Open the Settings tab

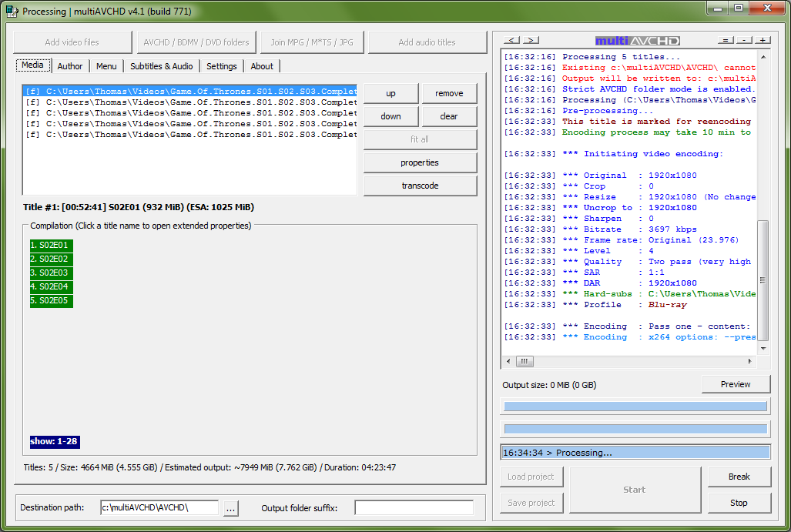coord(222,66)
